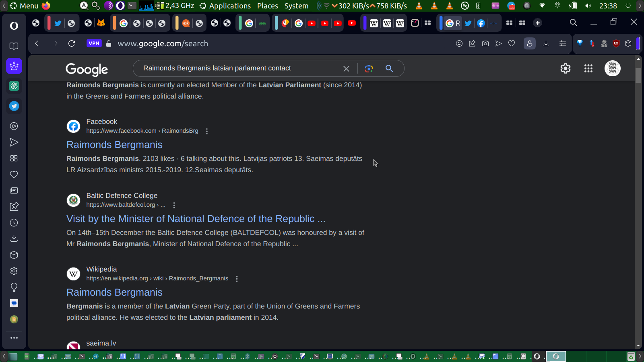Open the clock showing 23:38
Viewport: 644px width, 362px height.
608,6
